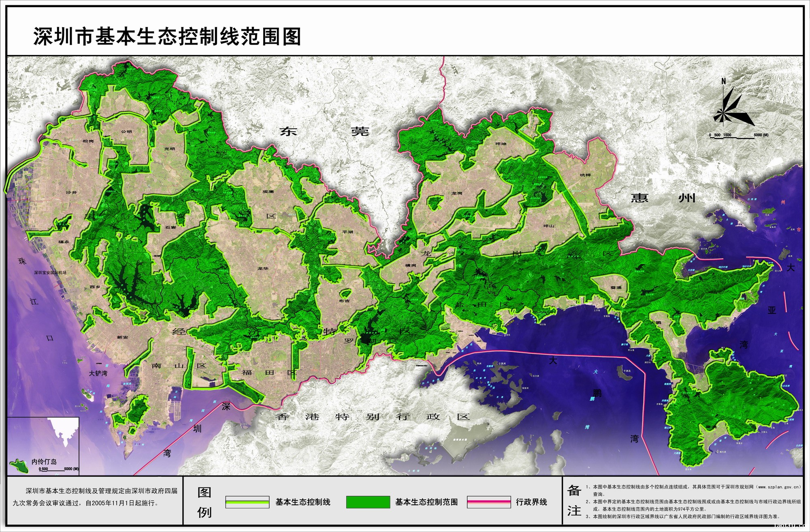Click the 坪山 town label

(x=548, y=226)
